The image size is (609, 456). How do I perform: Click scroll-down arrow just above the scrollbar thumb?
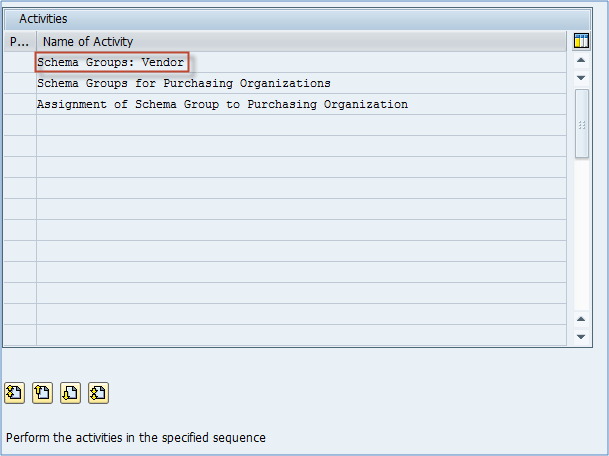click(582, 78)
